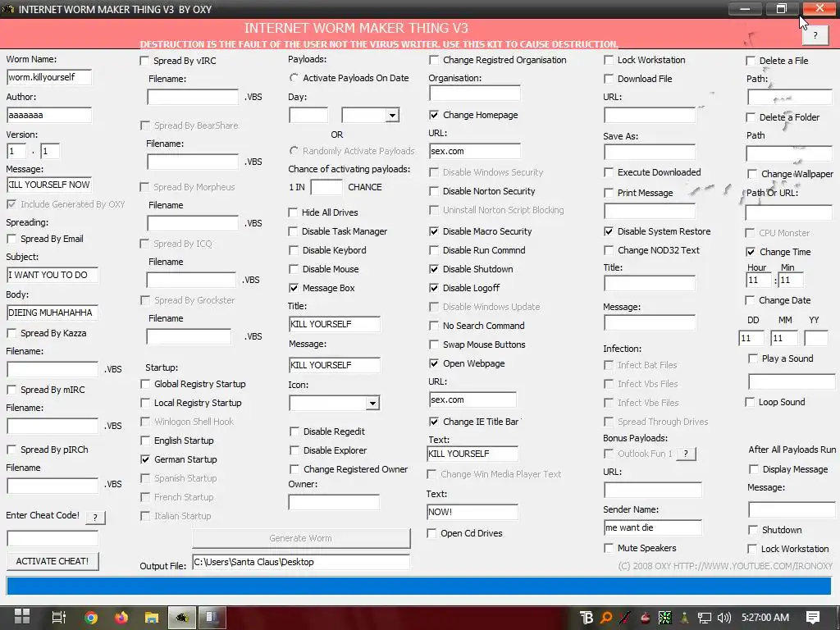
Task: Check Swap Mouse Buttons
Action: (434, 345)
